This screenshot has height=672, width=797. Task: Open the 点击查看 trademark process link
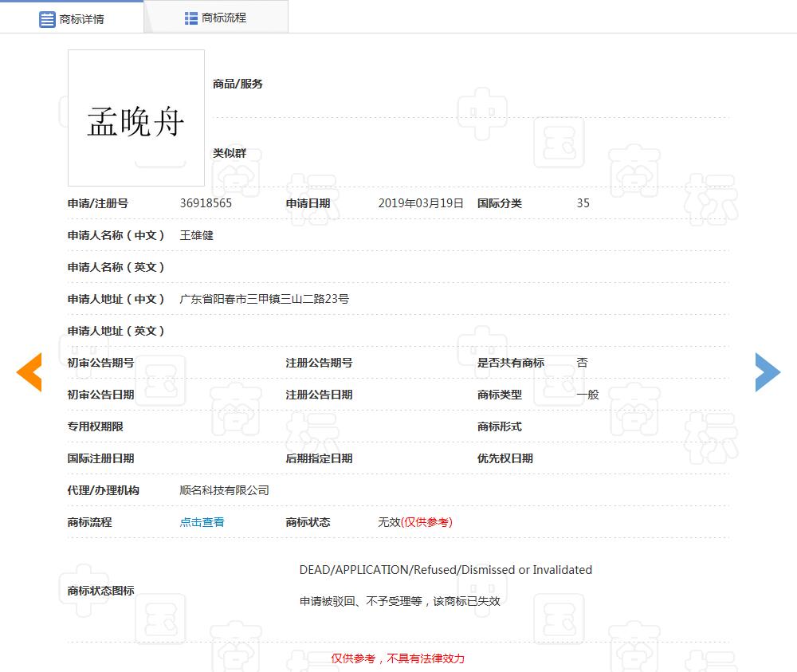[202, 522]
